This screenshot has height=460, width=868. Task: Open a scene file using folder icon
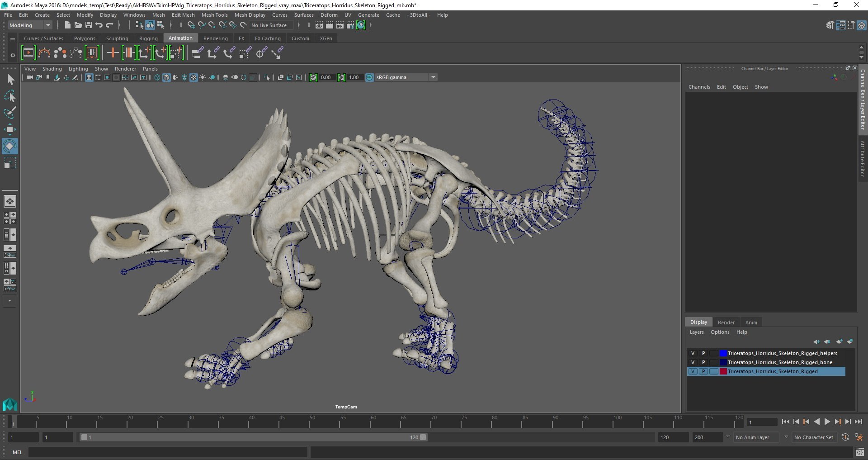(x=78, y=25)
